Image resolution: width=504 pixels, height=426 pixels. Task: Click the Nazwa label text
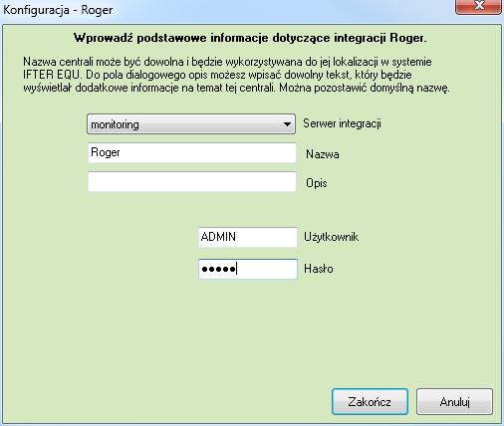323,154
